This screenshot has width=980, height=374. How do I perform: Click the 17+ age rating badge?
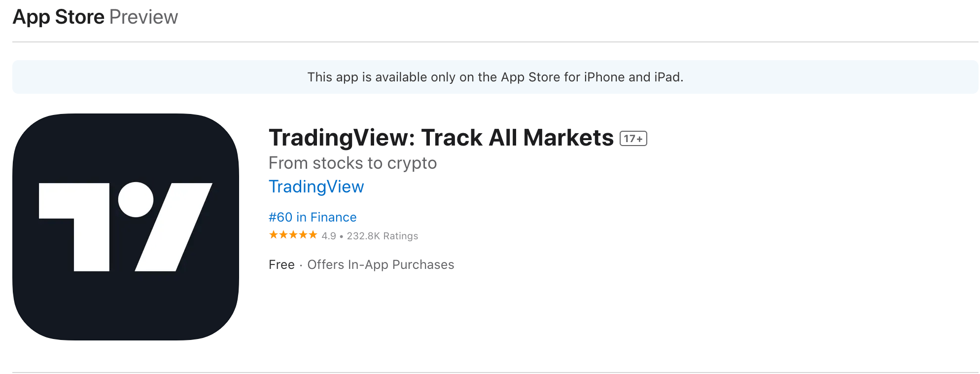632,138
